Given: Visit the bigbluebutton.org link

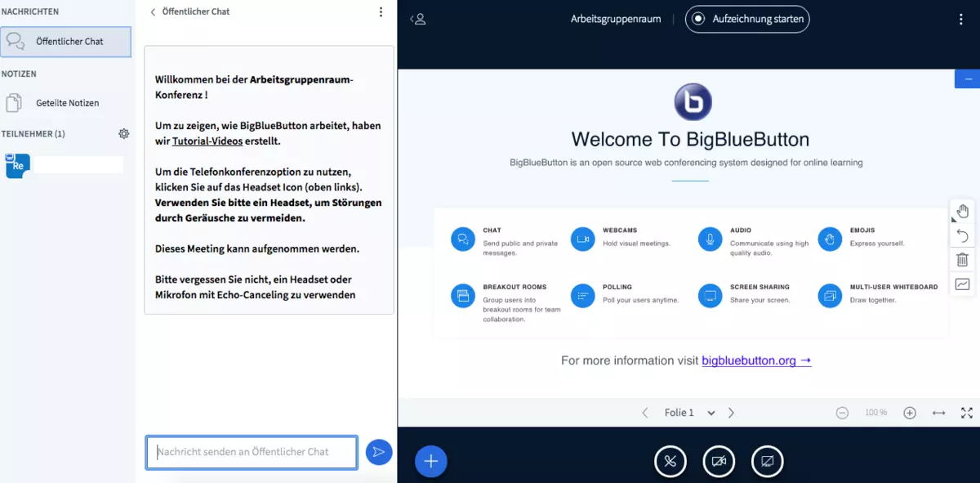Looking at the screenshot, I should (751, 360).
